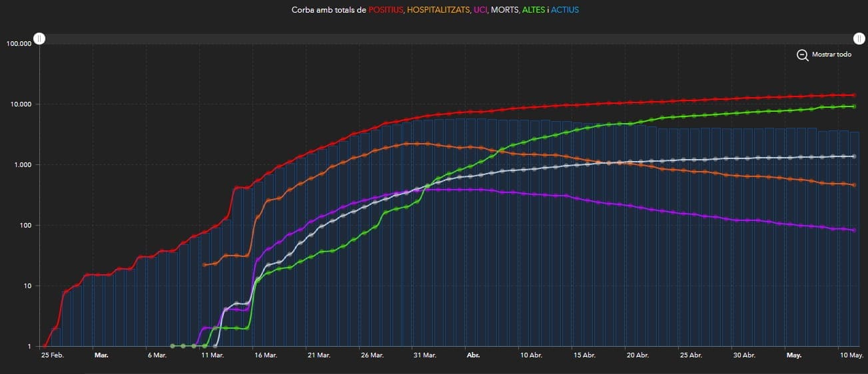Click the first orange hospitalitzats data point
Screen dimensions: 868x374
tap(205, 265)
